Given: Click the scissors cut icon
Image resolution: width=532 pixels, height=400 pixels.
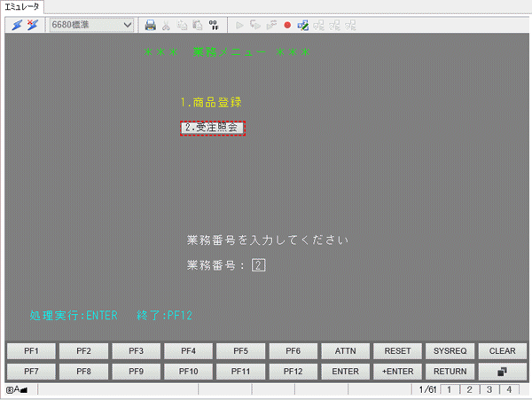Looking at the screenshot, I should [166, 25].
